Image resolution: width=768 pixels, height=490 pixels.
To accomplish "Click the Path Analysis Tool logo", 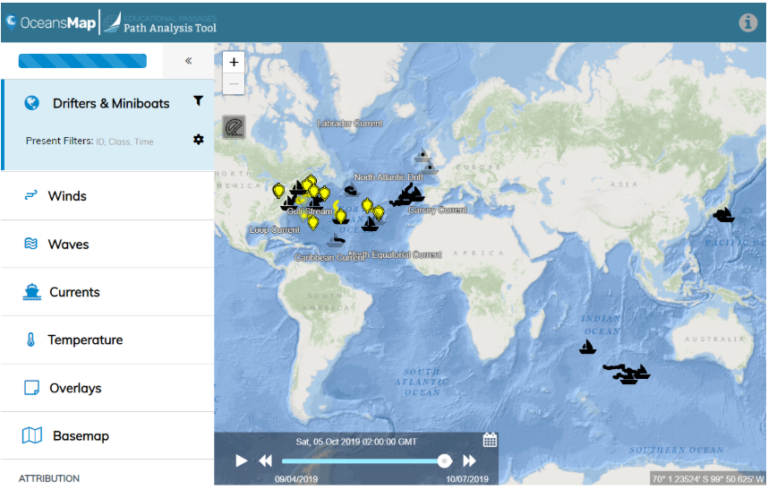I will click(x=161, y=23).
